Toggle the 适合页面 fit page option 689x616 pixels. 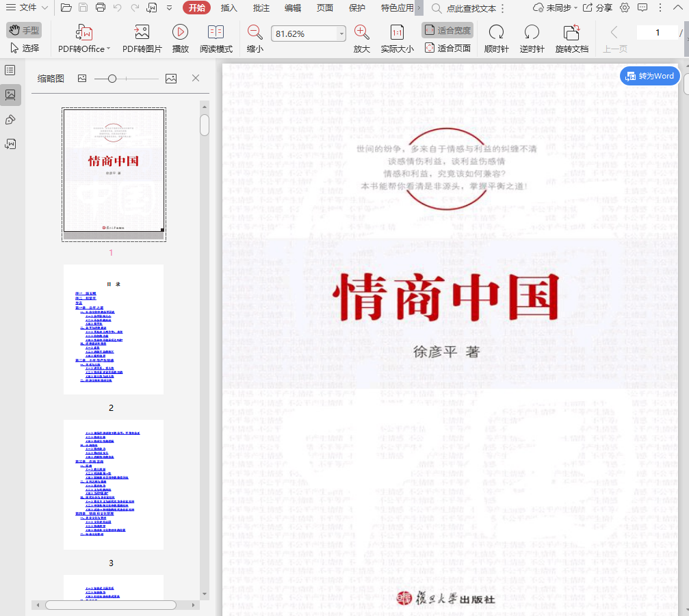(447, 48)
